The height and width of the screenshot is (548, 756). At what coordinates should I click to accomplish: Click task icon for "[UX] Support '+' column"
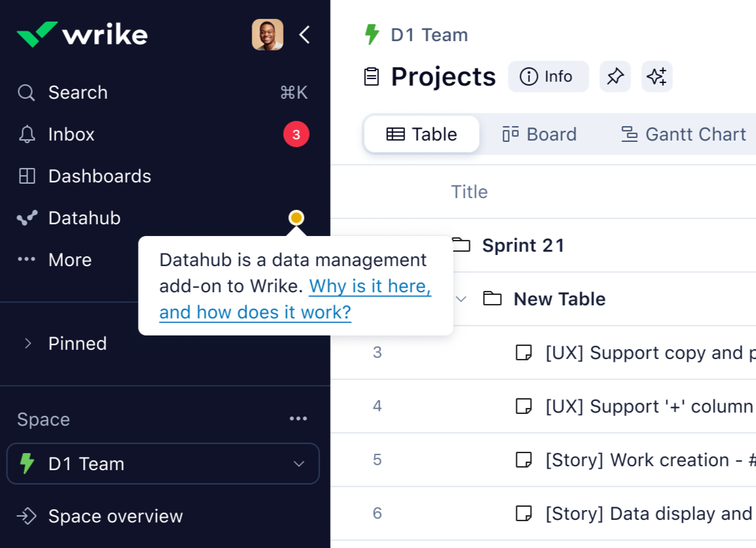click(523, 406)
